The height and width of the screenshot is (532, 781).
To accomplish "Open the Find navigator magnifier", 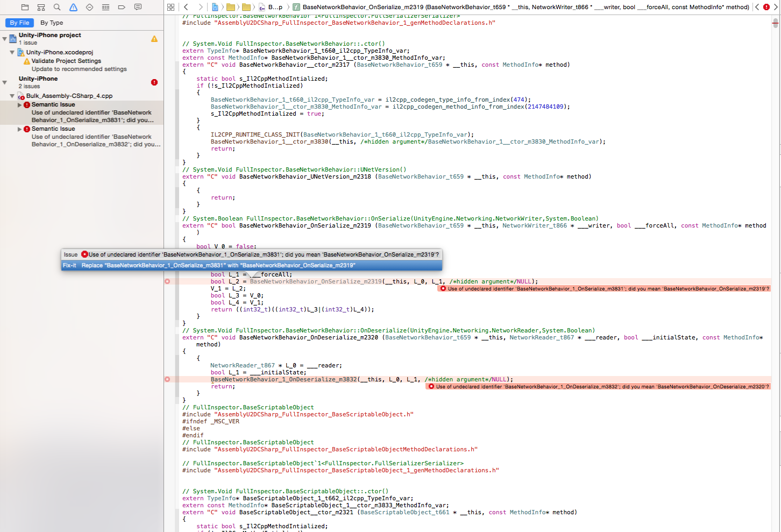I will click(56, 7).
